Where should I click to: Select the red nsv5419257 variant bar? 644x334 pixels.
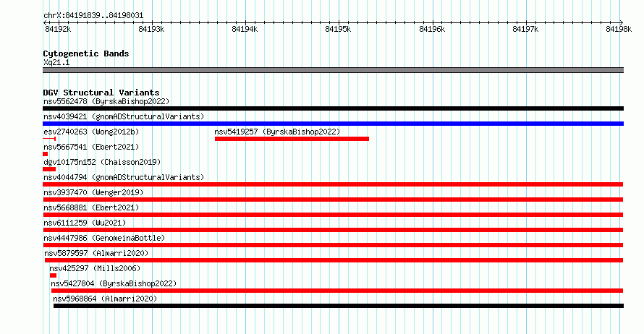click(292, 139)
